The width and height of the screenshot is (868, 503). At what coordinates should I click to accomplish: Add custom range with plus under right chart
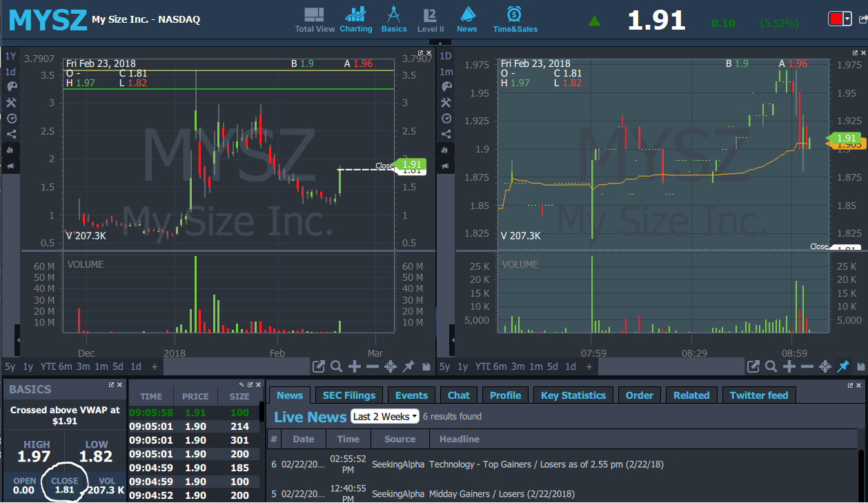tap(590, 366)
